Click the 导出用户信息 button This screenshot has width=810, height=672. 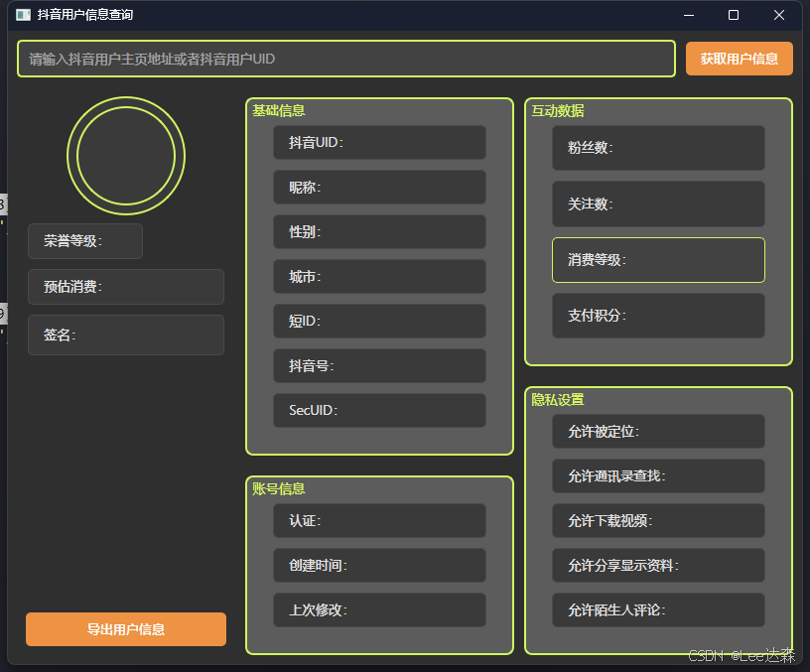pos(126,629)
